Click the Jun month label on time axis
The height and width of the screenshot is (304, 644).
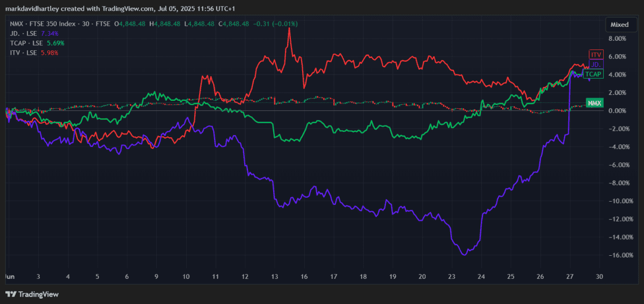(x=9, y=277)
